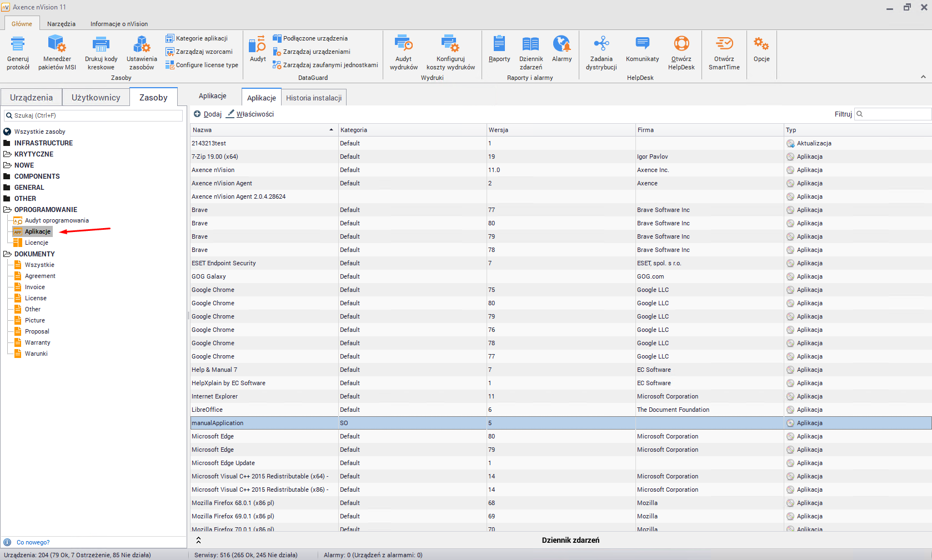
Task: Expand the bottom Dziennik zdarzeń panel
Action: (198, 540)
